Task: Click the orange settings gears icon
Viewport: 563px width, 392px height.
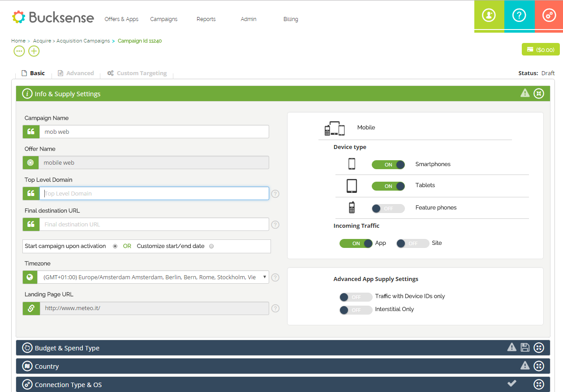Action: point(549,16)
